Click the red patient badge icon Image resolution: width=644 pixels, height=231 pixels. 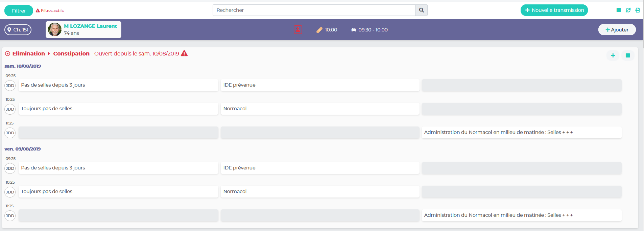pos(298,30)
